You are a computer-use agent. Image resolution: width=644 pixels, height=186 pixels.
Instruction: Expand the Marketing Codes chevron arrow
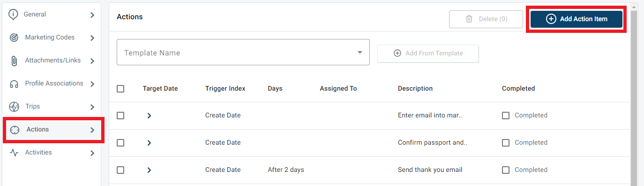coord(92,38)
